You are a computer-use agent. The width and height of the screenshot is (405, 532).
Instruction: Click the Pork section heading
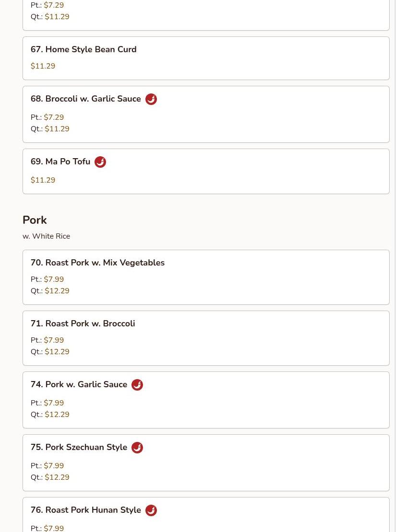pyautogui.click(x=35, y=220)
